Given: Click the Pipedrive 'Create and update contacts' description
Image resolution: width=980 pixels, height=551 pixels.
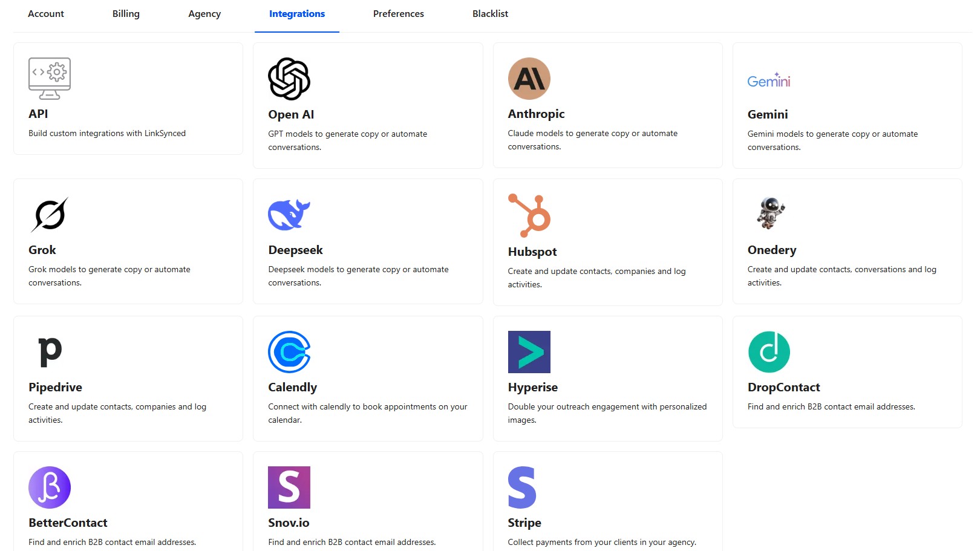Looking at the screenshot, I should (117, 413).
